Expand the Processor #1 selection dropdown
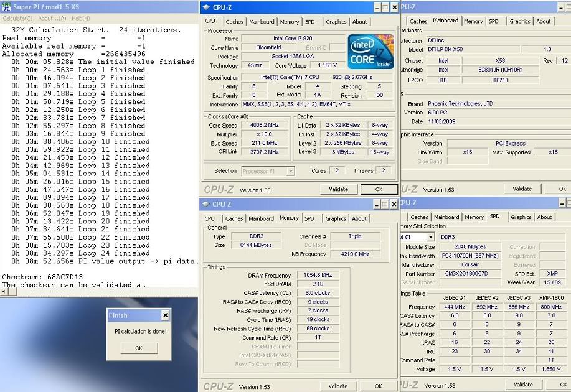 tap(290, 171)
